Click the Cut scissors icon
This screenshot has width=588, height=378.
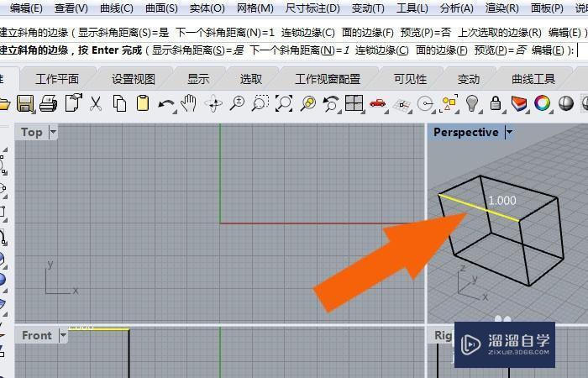(96, 103)
